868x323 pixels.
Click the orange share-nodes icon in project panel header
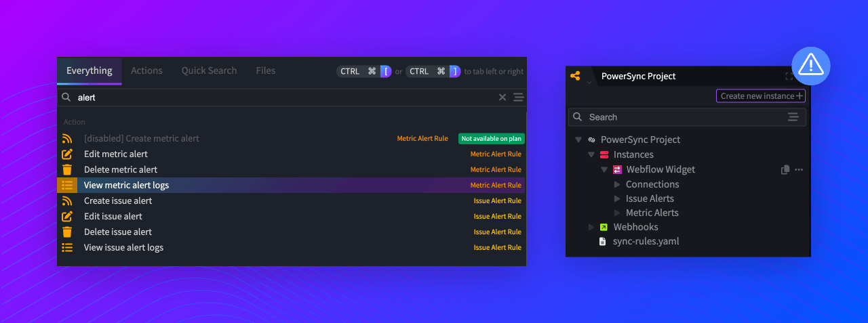click(x=575, y=76)
